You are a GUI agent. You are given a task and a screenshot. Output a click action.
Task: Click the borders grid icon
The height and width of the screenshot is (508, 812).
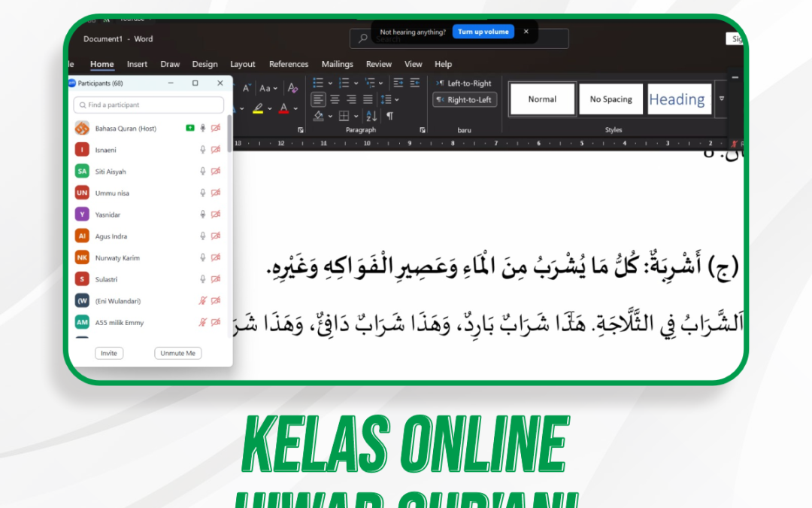pyautogui.click(x=344, y=116)
